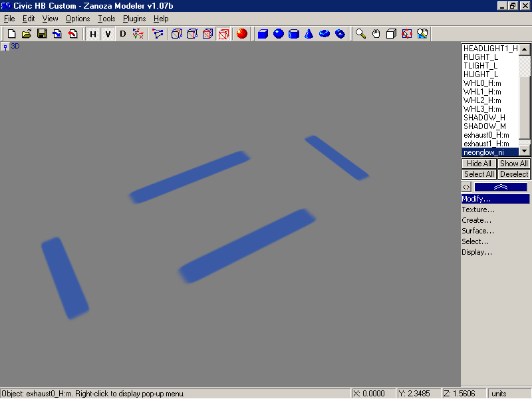
Task: Expand the Texture... command group
Action: click(478, 209)
